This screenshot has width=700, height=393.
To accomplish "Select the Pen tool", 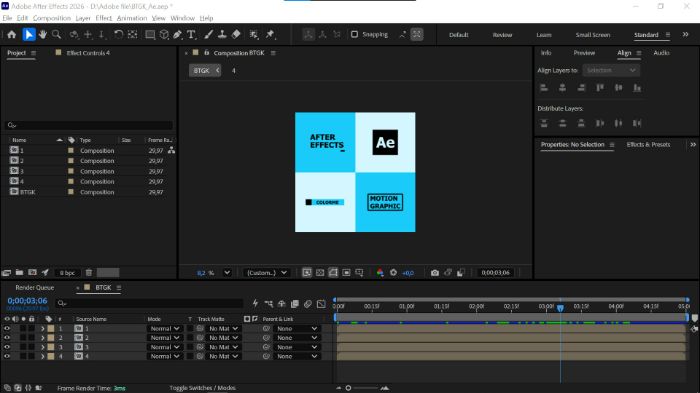I will (178, 34).
